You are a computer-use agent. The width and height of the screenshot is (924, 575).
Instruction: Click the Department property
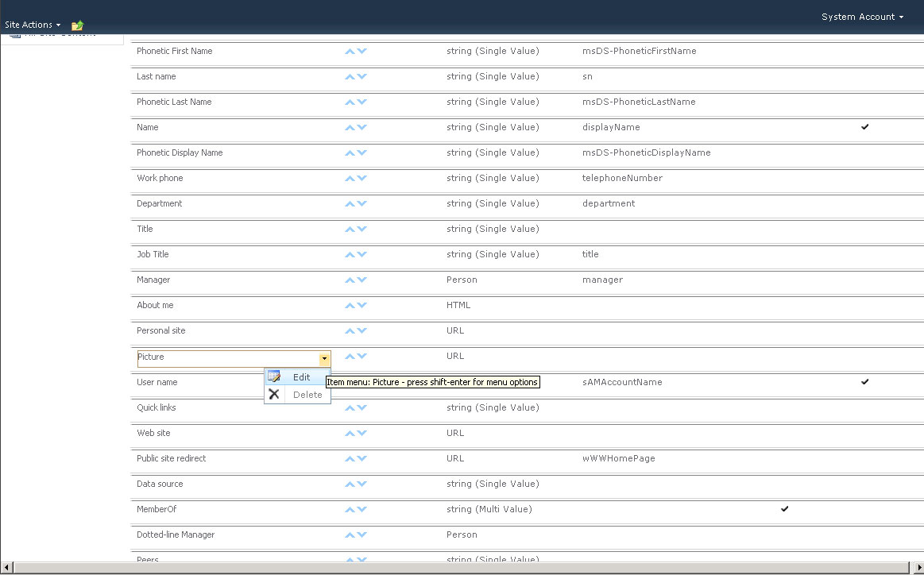159,204
